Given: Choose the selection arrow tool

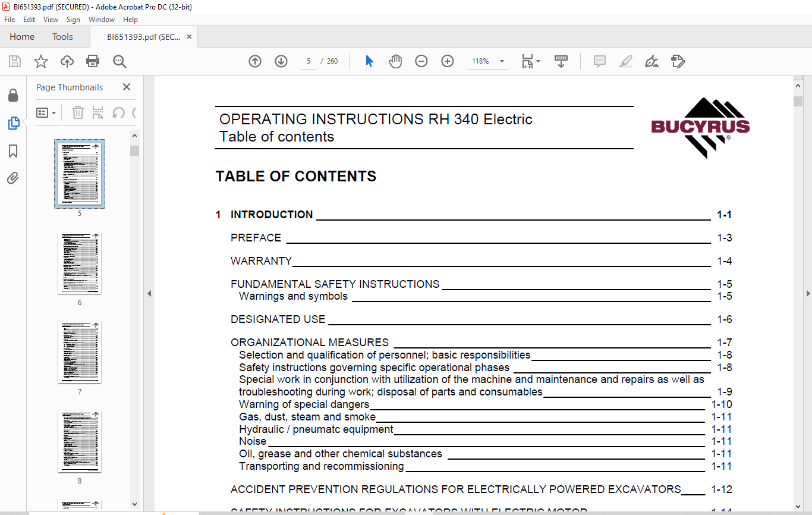Looking at the screenshot, I should pos(369,61).
